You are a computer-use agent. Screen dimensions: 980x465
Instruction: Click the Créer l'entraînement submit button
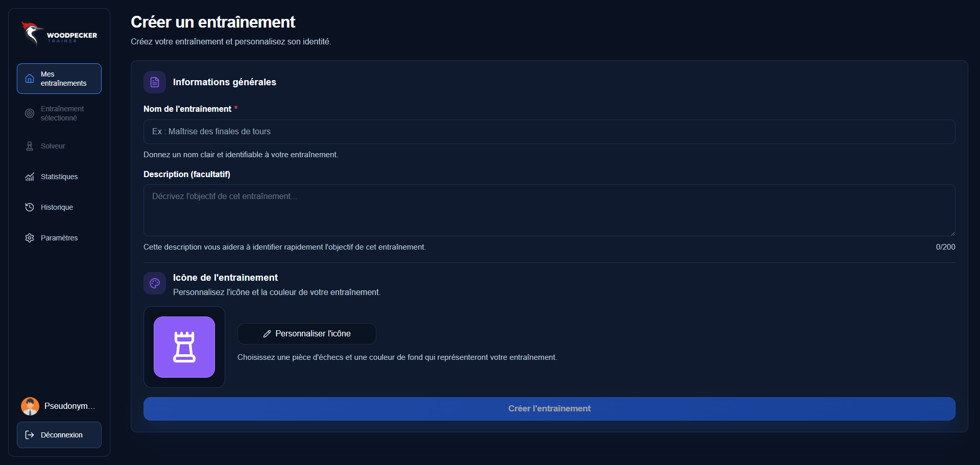(x=549, y=409)
